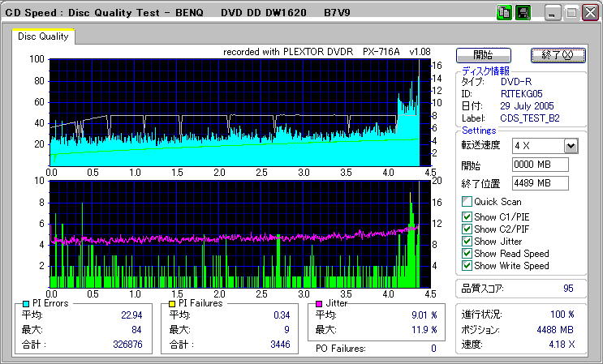Screen dimensions: 603x364
Task: Toggle the Show C2/PIF checkbox
Action: pyautogui.click(x=467, y=229)
